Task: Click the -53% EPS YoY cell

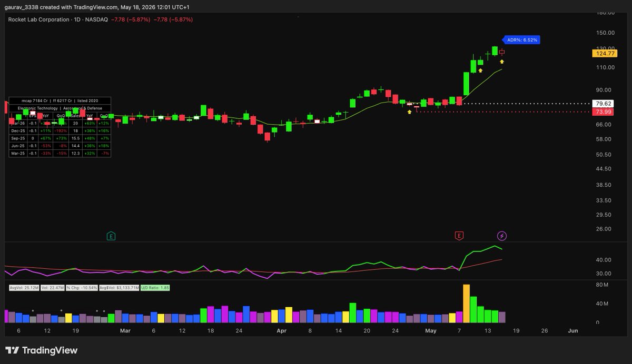Action: click(x=46, y=146)
